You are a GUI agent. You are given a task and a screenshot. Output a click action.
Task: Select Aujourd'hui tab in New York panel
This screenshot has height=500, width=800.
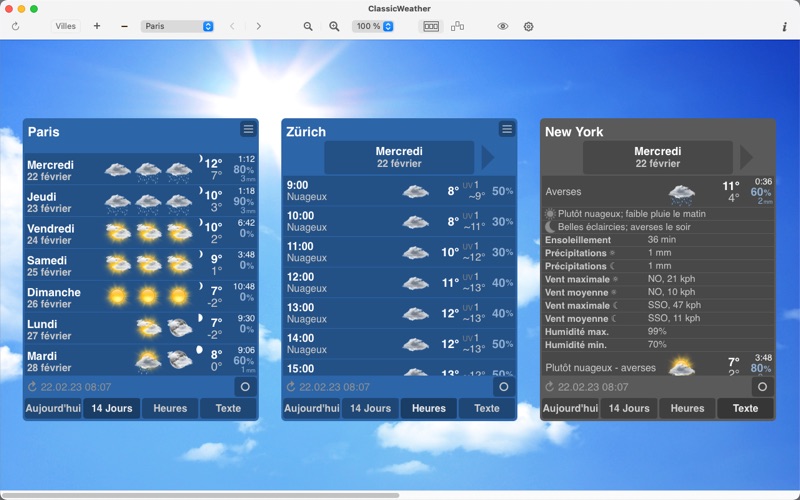(x=570, y=408)
